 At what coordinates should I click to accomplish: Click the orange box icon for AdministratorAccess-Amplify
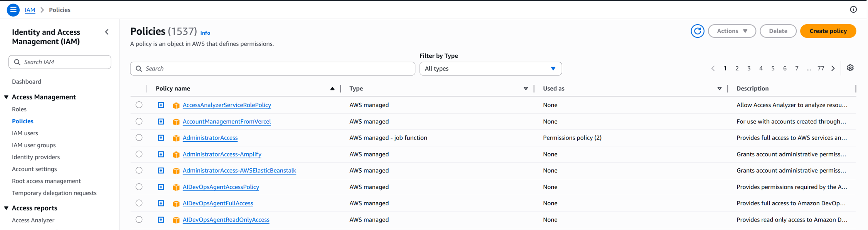176,154
